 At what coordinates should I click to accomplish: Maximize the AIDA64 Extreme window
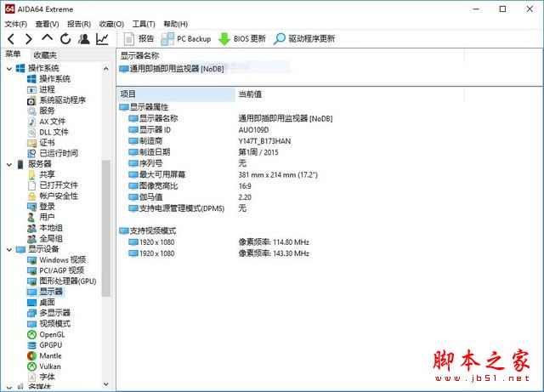502,9
